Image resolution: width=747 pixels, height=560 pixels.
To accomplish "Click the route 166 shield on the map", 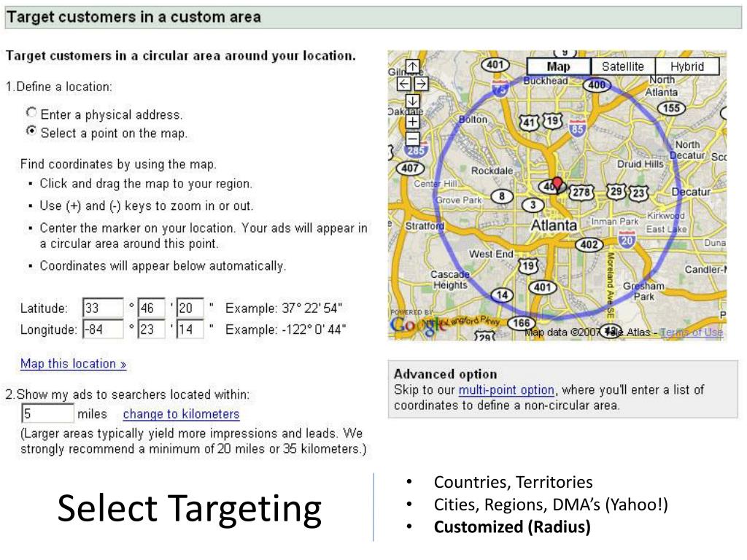I will tap(521, 323).
